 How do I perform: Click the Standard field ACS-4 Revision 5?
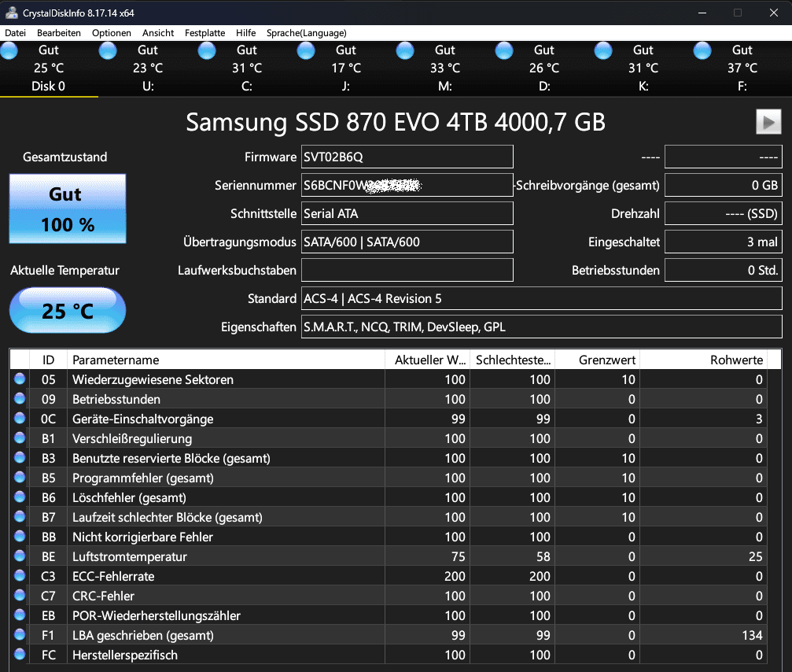click(541, 298)
